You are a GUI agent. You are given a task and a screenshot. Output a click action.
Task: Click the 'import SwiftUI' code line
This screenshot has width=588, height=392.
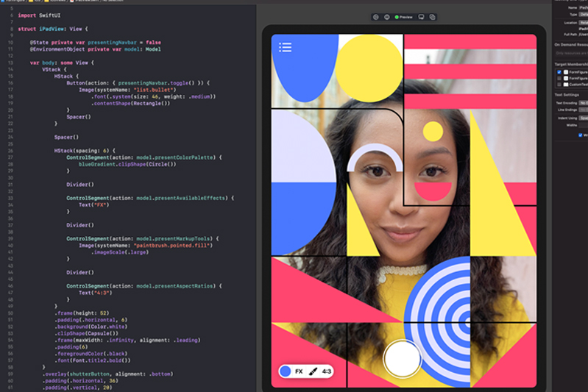point(38,15)
